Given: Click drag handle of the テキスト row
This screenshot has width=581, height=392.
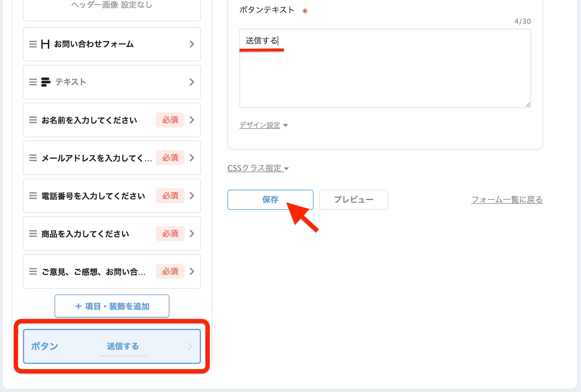Looking at the screenshot, I should (x=33, y=82).
